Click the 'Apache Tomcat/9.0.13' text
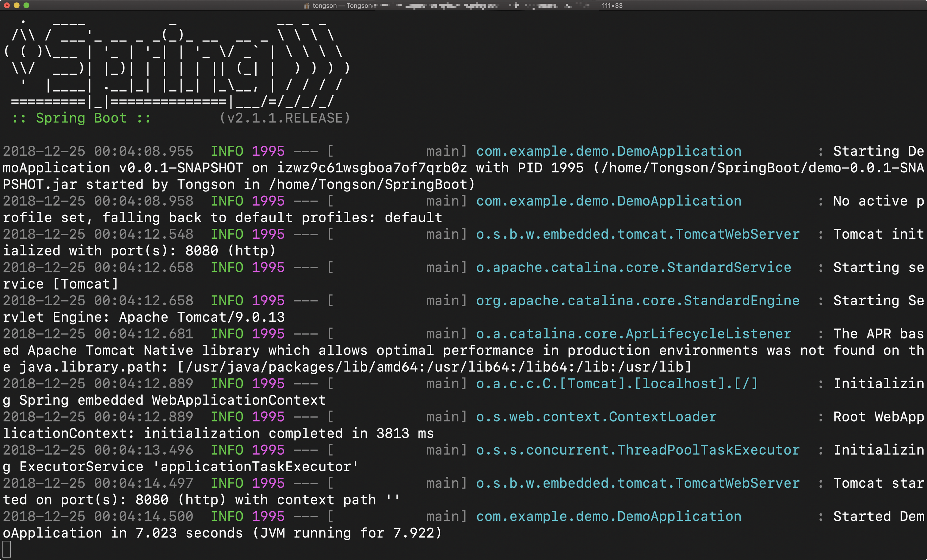 202,317
